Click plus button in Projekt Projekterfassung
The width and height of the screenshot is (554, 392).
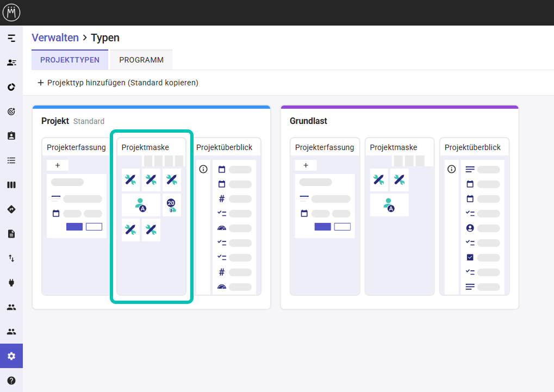pos(58,165)
